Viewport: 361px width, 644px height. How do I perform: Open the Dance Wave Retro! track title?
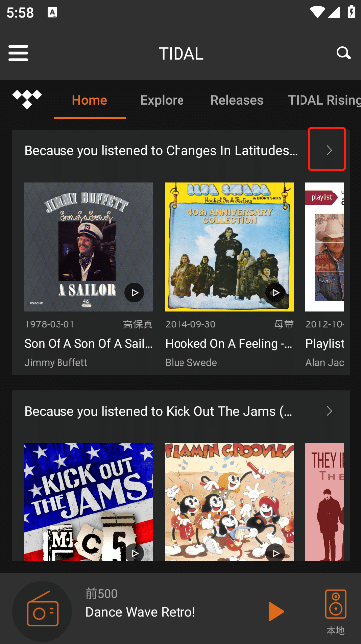click(141, 612)
